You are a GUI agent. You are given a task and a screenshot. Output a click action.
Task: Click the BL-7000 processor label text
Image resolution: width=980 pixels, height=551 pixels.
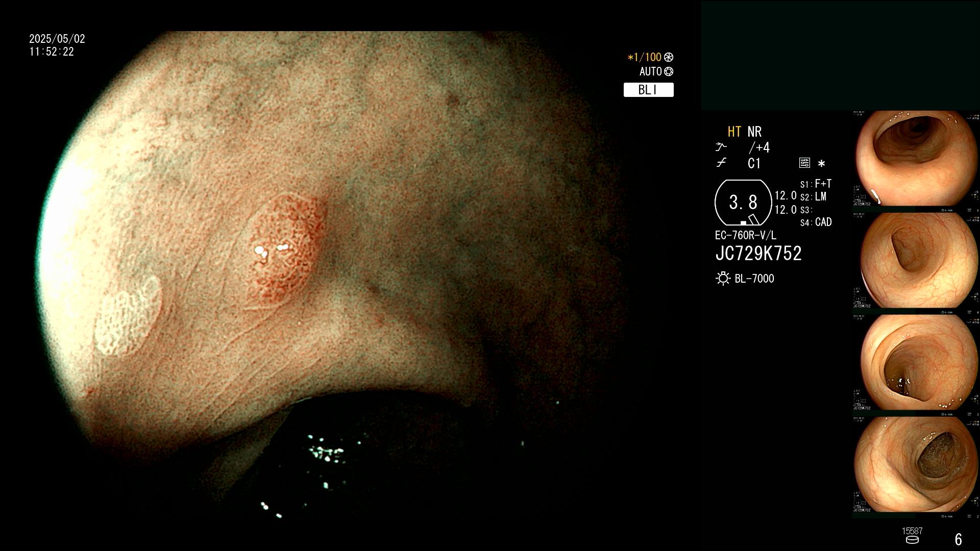(x=754, y=279)
